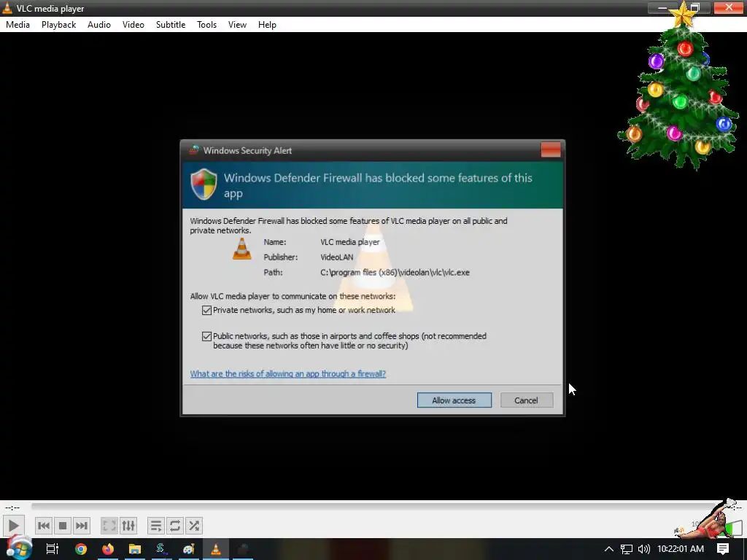Click the VLC cone on the taskbar
This screenshot has width=747, height=560.
coord(216,549)
